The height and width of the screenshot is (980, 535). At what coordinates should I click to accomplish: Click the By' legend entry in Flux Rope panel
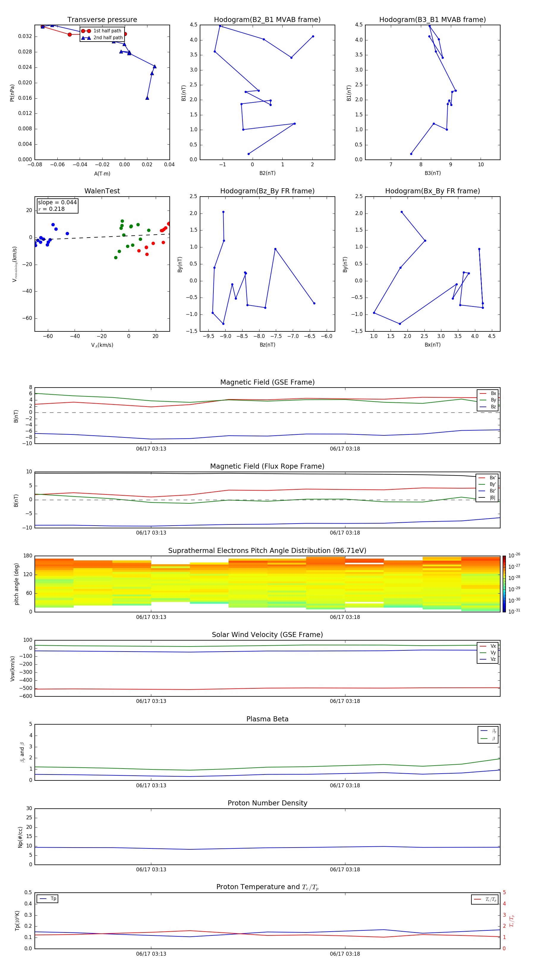pyautogui.click(x=487, y=484)
